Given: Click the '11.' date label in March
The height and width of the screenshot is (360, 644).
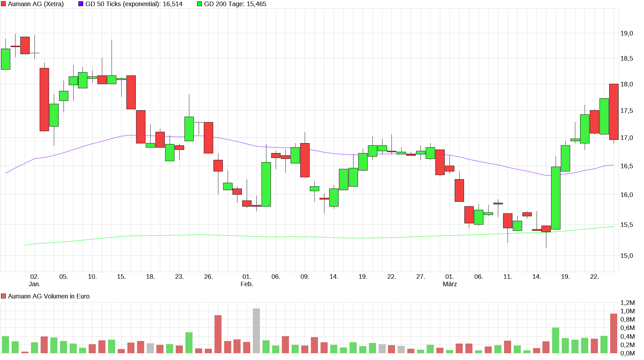Looking at the screenshot, I should [x=508, y=277].
